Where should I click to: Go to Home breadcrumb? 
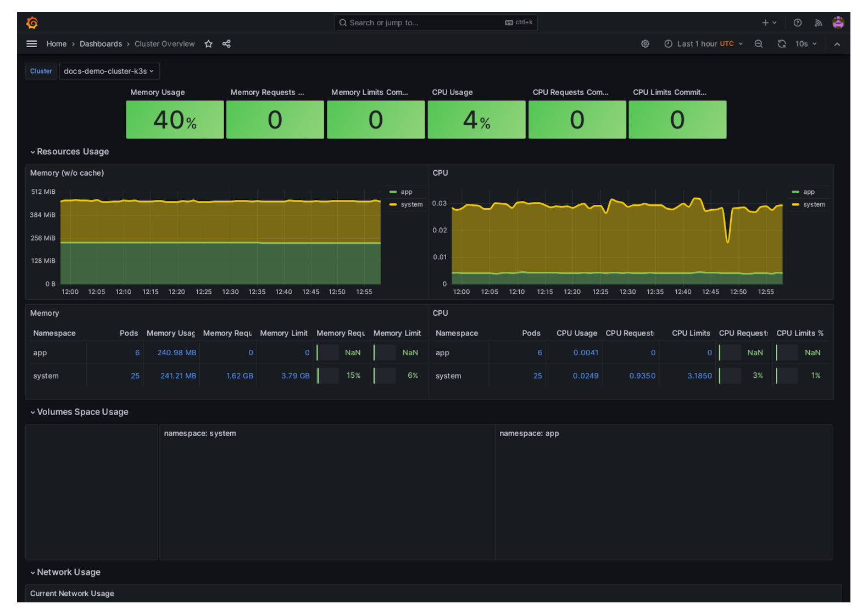[56, 44]
